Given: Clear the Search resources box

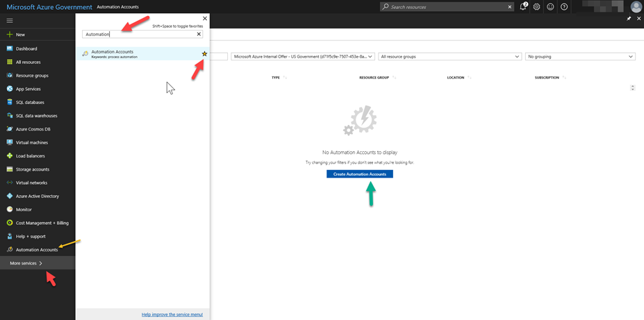Looking at the screenshot, I should 510,7.
